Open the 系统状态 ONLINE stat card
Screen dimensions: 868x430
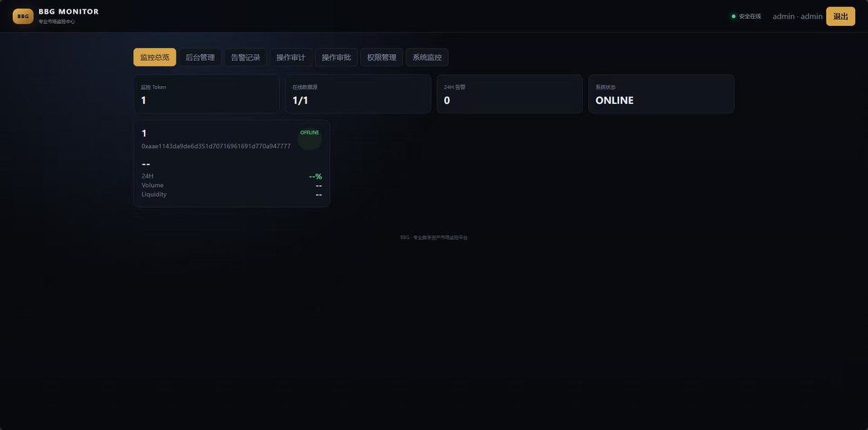661,94
